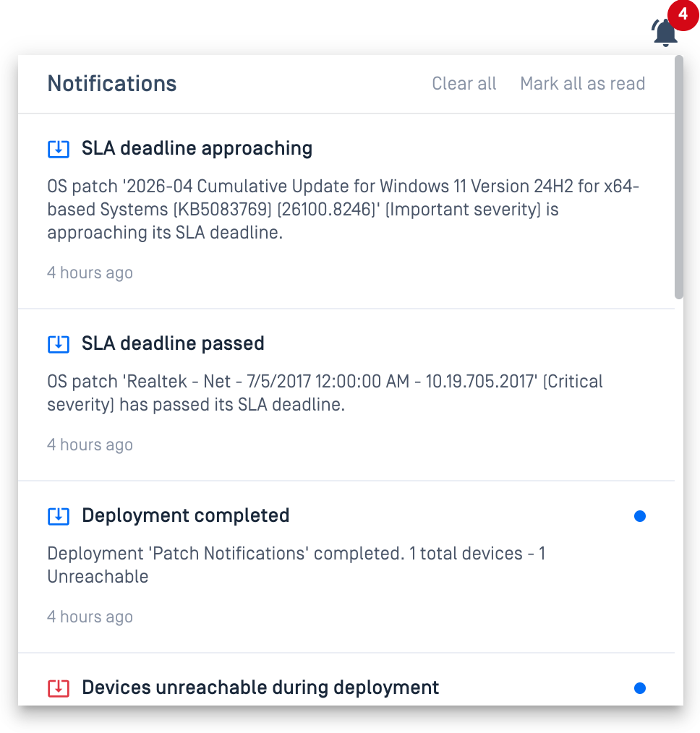Clear all notifications
The height and width of the screenshot is (733, 700).
point(464,84)
